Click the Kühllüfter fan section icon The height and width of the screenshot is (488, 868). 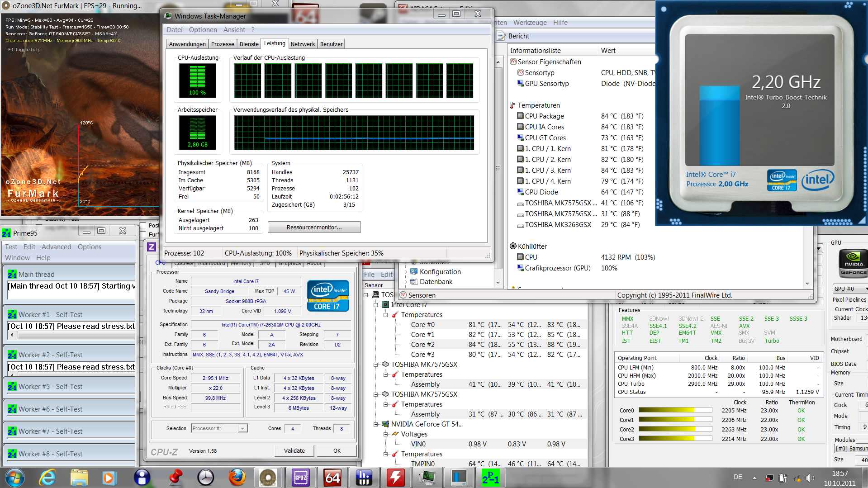point(513,246)
